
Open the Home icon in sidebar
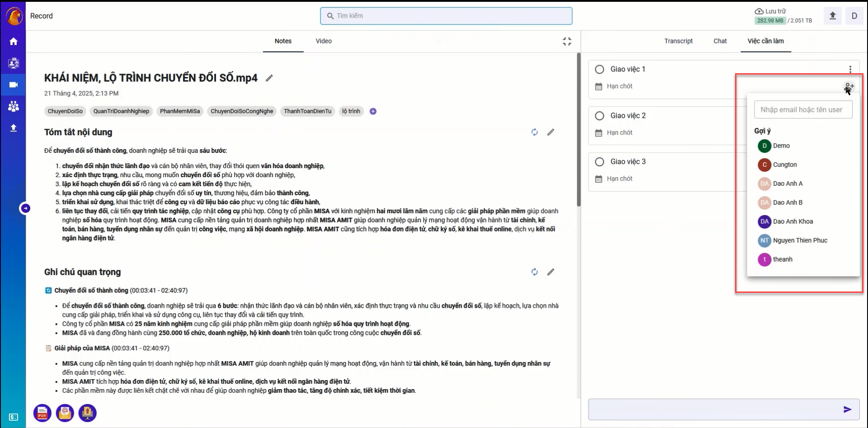(x=14, y=42)
